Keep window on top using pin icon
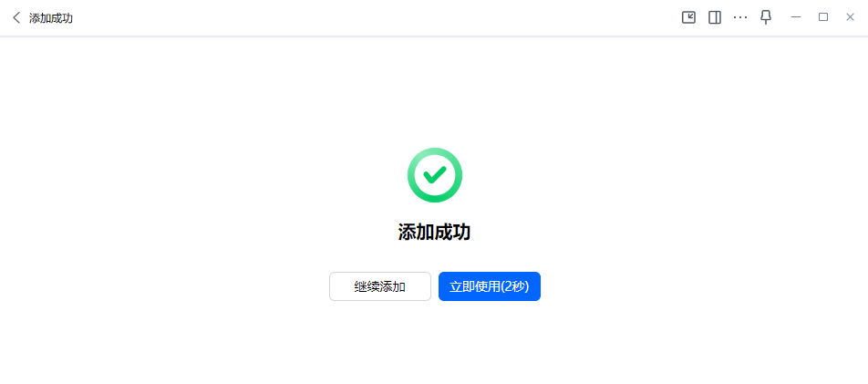The width and height of the screenshot is (868, 384). click(x=766, y=17)
